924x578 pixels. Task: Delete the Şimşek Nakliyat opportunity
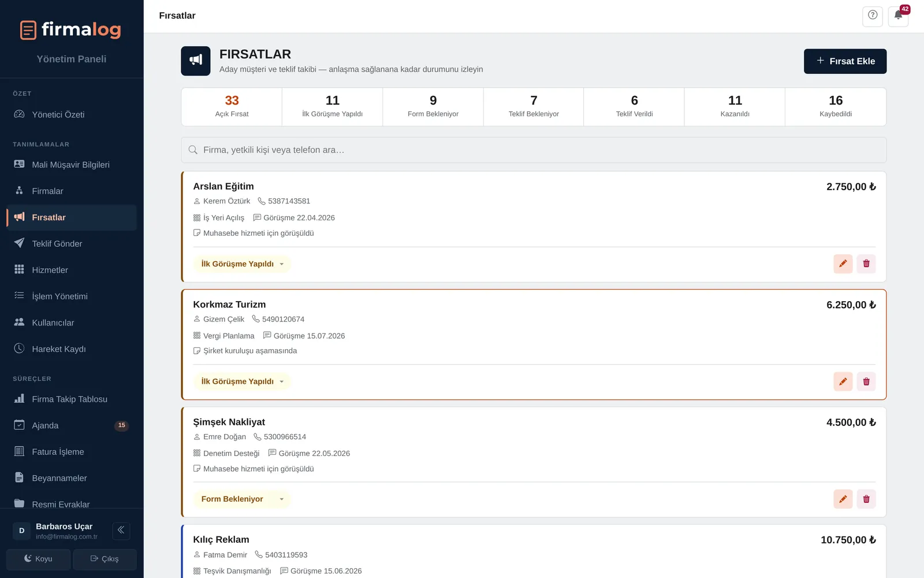866,499
